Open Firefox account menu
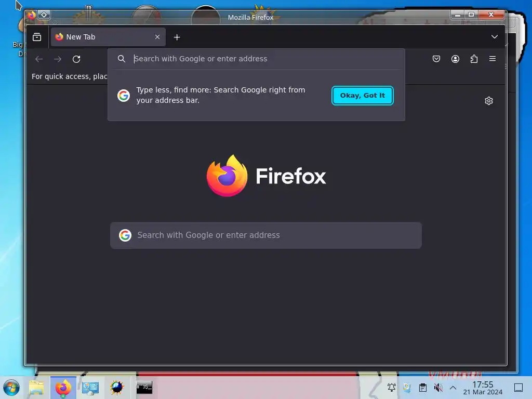 455,59
